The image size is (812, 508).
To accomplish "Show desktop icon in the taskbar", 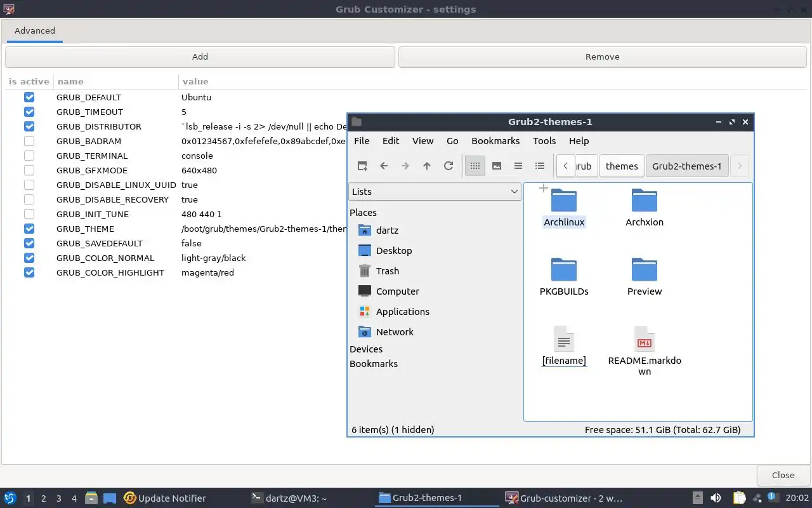I will 110,498.
